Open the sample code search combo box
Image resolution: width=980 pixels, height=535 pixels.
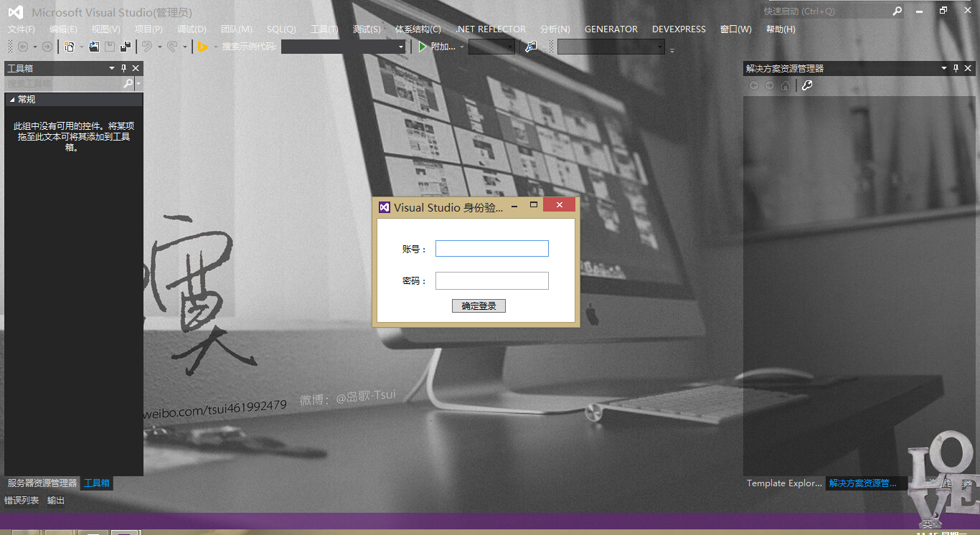click(x=344, y=47)
